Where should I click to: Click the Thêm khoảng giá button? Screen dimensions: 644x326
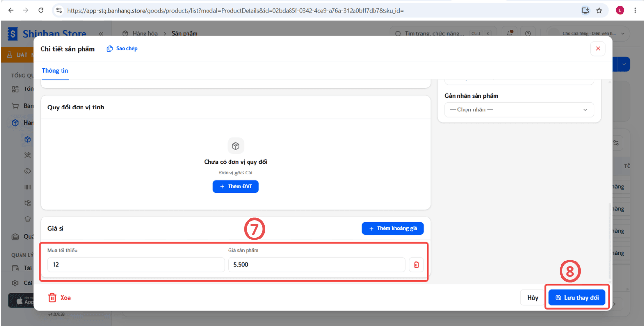(393, 228)
